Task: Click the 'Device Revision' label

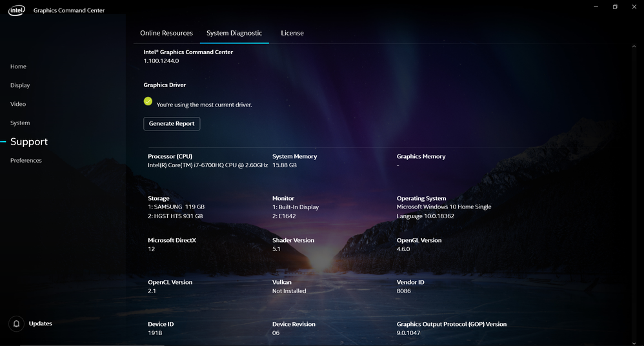Action: pyautogui.click(x=294, y=324)
